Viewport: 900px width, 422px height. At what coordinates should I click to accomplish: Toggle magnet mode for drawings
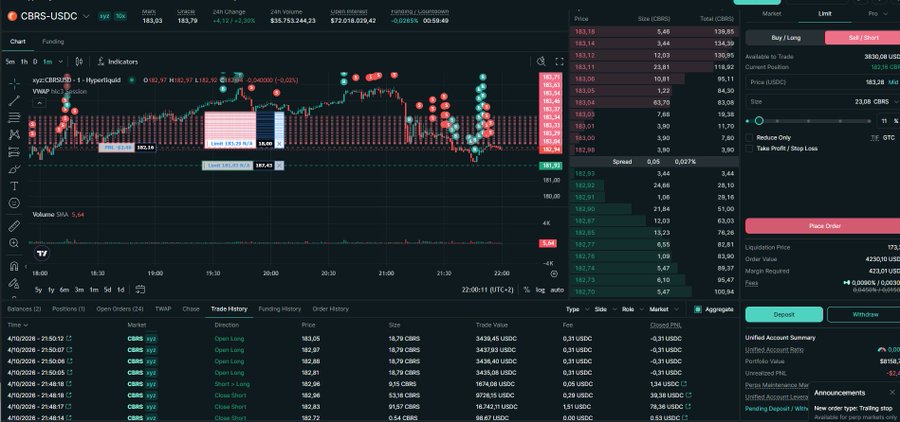pos(14,266)
